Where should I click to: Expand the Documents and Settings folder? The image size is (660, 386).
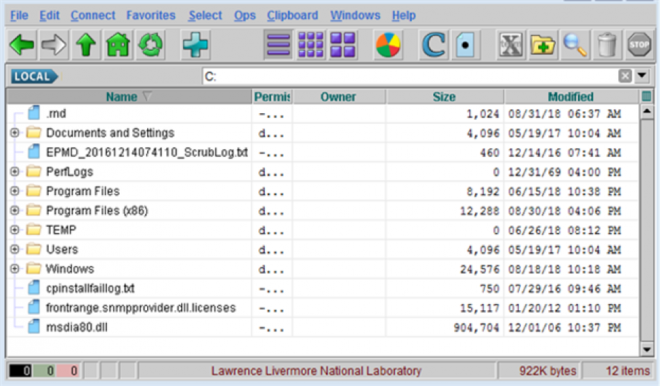[x=15, y=133]
